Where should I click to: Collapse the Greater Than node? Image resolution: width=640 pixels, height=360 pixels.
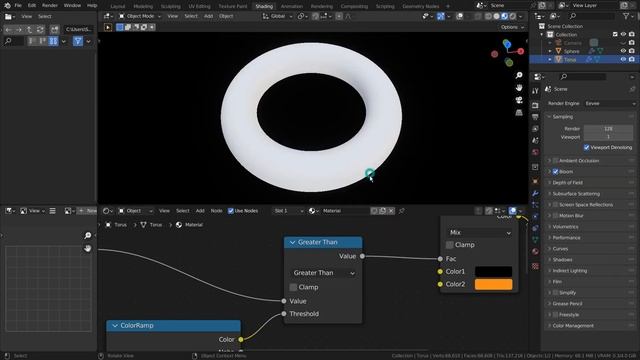coord(292,242)
